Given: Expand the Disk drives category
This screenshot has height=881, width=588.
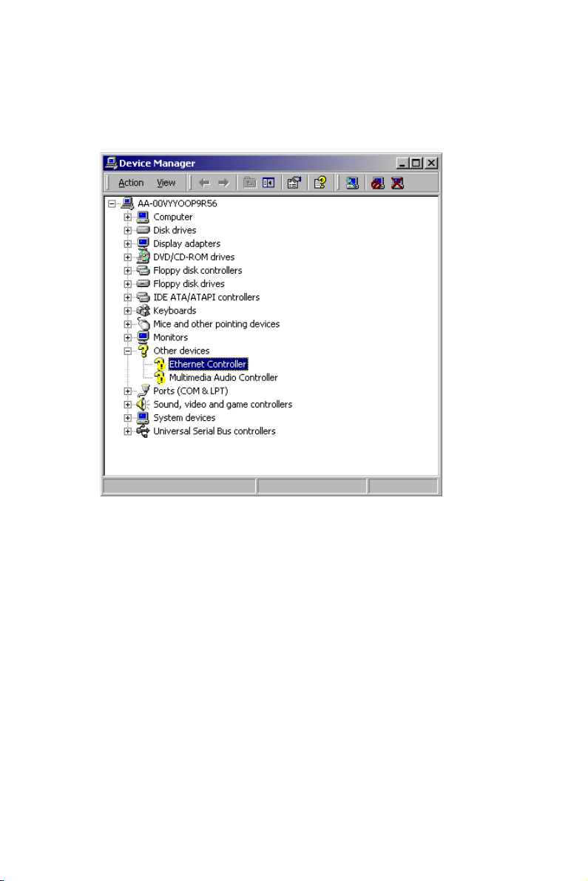Looking at the screenshot, I should click(x=127, y=230).
